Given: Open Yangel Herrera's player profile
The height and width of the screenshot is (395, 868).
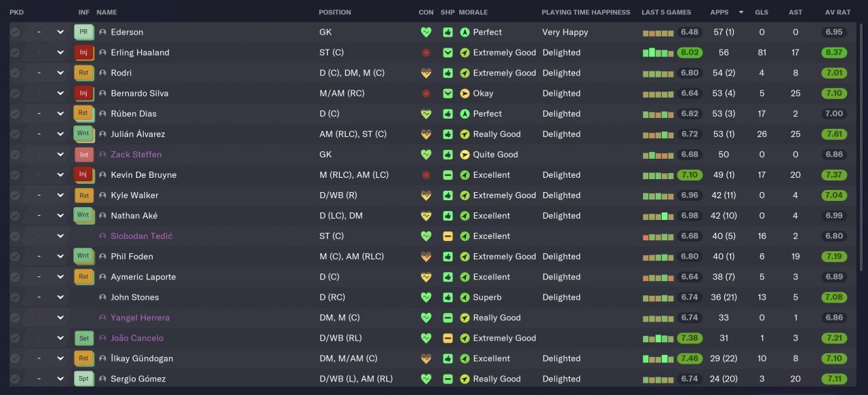Looking at the screenshot, I should pos(140,318).
